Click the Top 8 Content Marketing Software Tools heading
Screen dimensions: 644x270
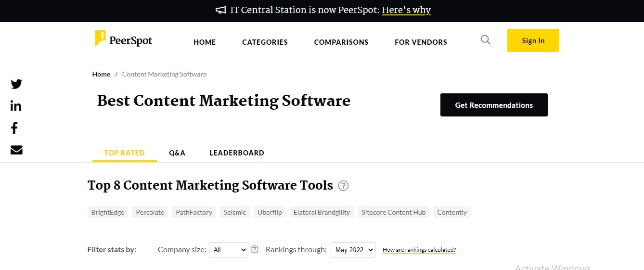click(x=210, y=185)
